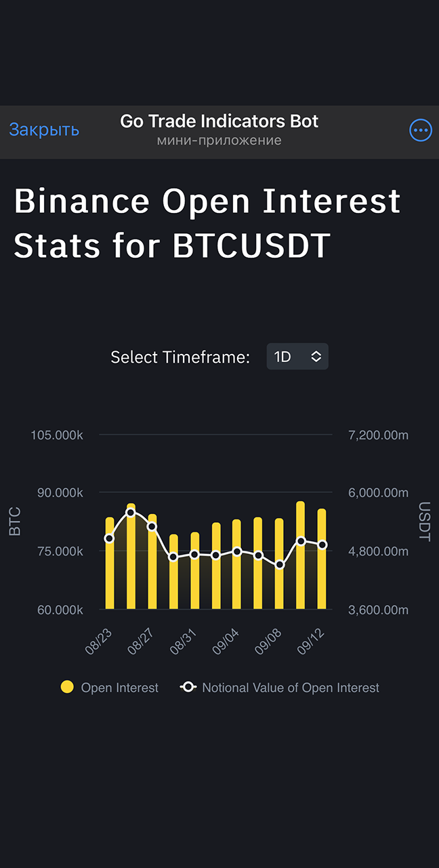The image size is (439, 868).
Task: Click the 105.000k BTC axis label
Action: (x=57, y=435)
